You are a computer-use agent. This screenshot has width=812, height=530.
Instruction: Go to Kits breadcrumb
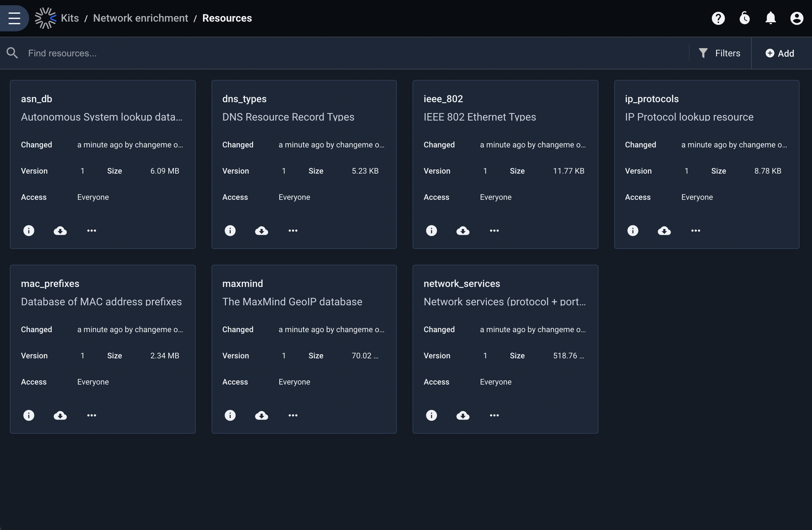click(70, 18)
